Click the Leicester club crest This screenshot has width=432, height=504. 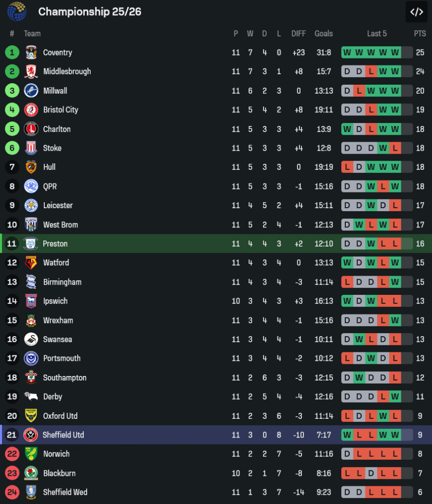(31, 206)
